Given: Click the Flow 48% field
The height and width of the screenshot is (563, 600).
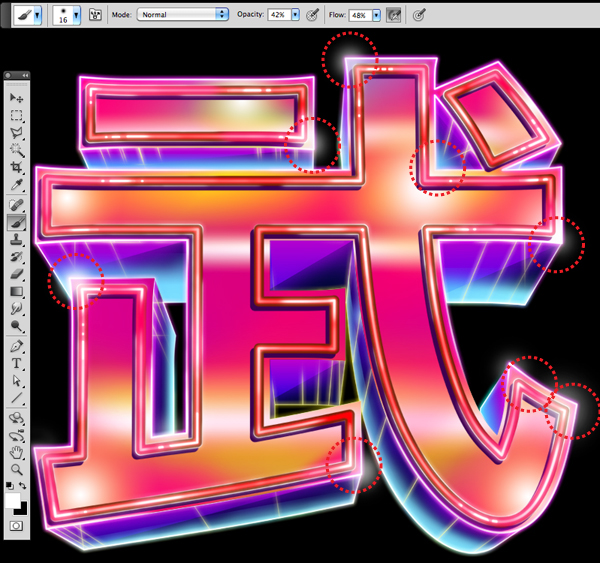Looking at the screenshot, I should 360,15.
